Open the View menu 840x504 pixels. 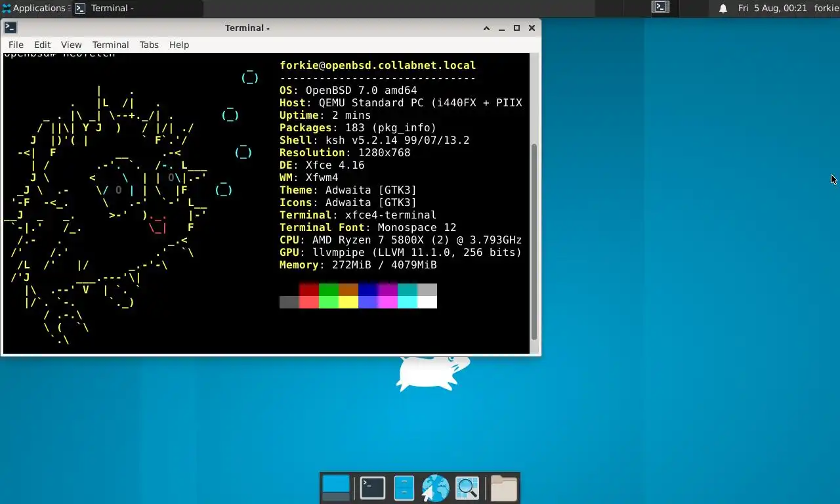71,45
